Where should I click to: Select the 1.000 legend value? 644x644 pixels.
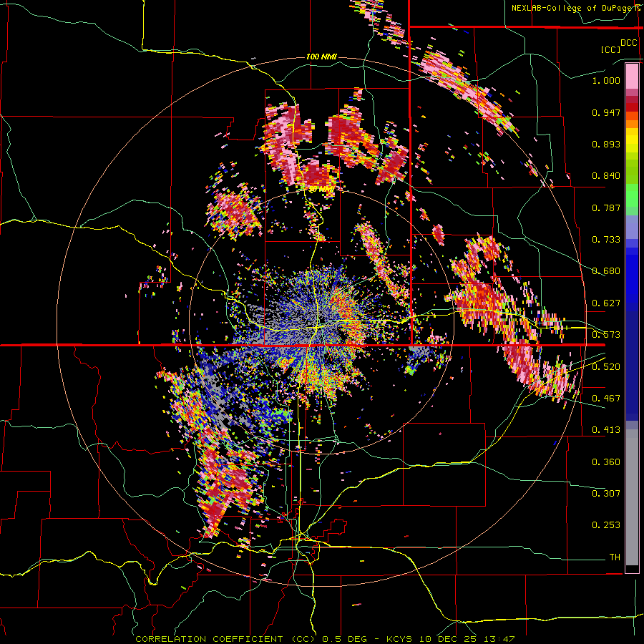coord(606,80)
